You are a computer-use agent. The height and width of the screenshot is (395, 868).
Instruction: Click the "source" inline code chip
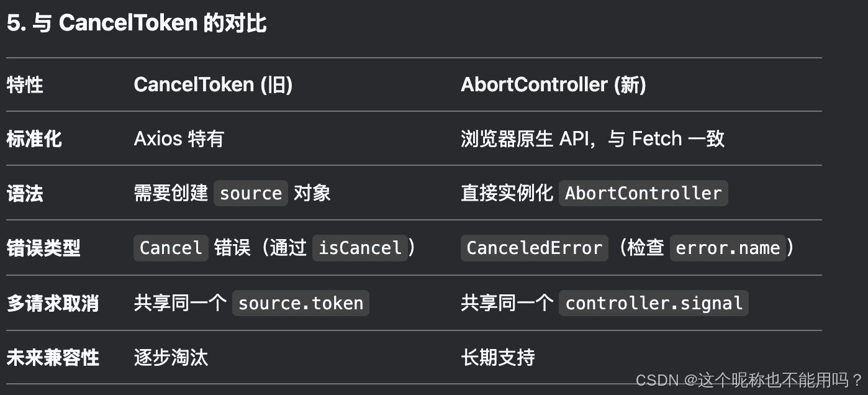point(251,193)
